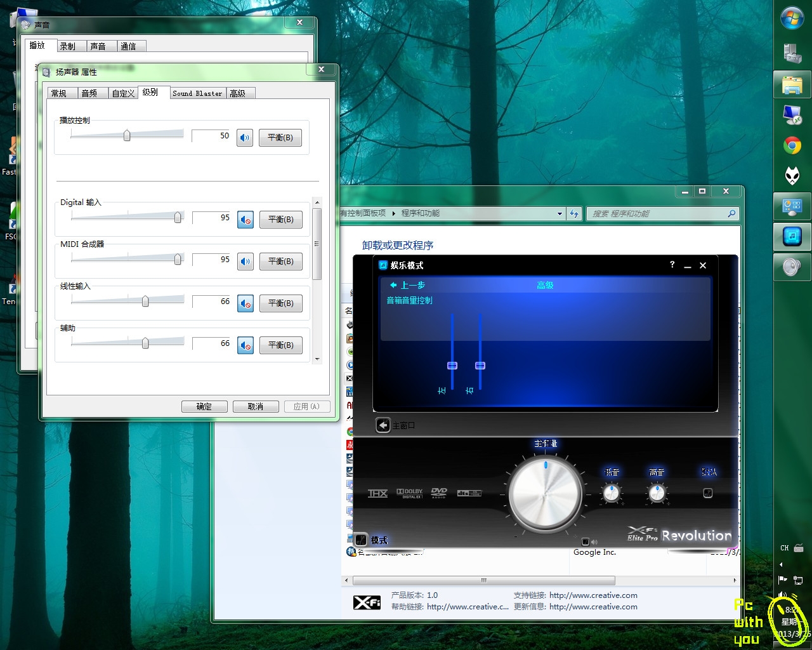Click the right speaker volume slider handle
Image resolution: width=812 pixels, height=650 pixels.
coord(480,366)
